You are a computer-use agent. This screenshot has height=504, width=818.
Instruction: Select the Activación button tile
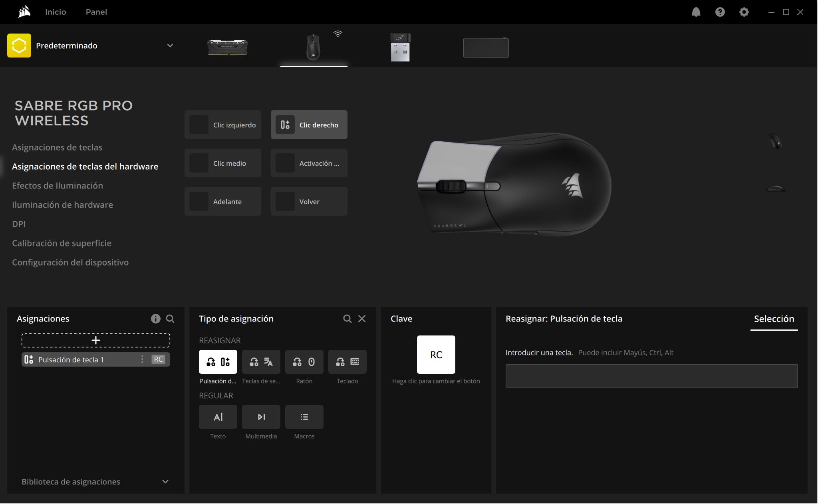click(309, 163)
